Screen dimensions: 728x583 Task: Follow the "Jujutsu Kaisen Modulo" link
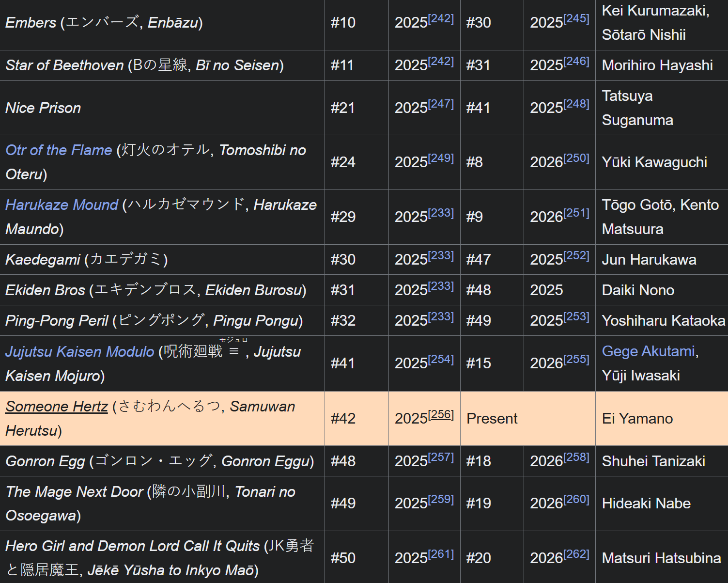(79, 352)
